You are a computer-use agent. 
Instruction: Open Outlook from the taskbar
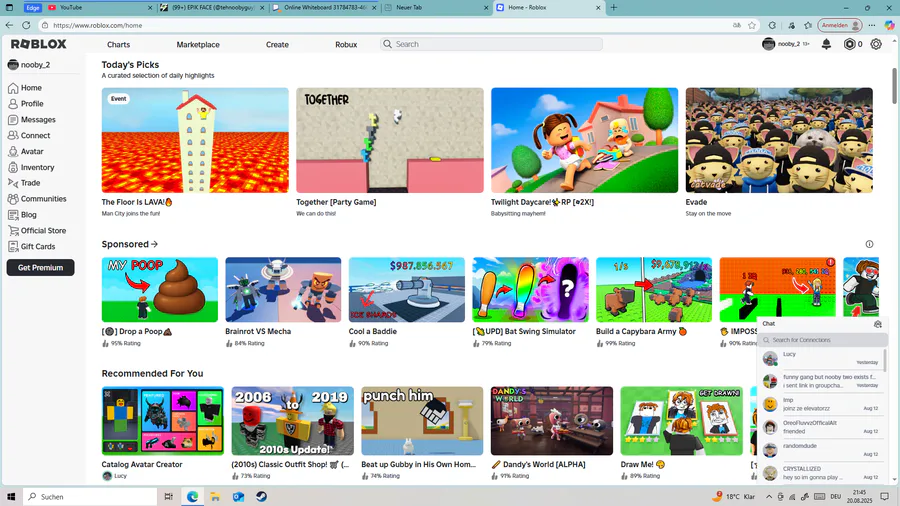(238, 497)
